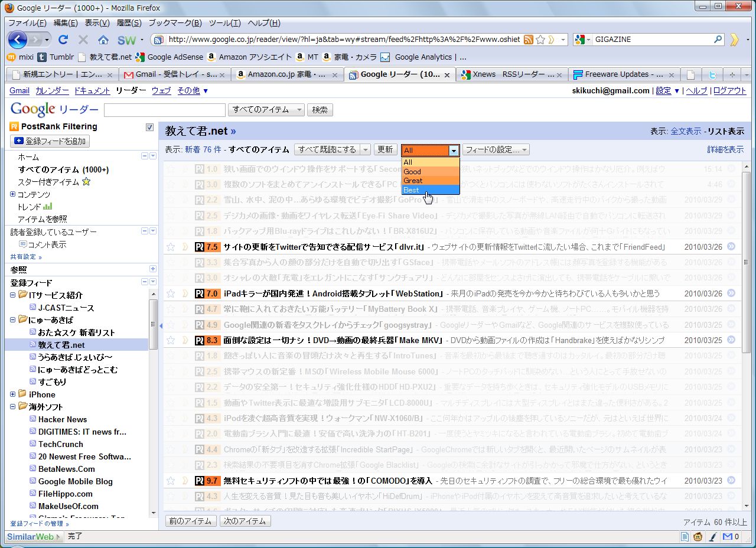Image resolution: width=756 pixels, height=548 pixels.
Task: Toggle the PostRank Filtering checkbox
Action: 150,127
